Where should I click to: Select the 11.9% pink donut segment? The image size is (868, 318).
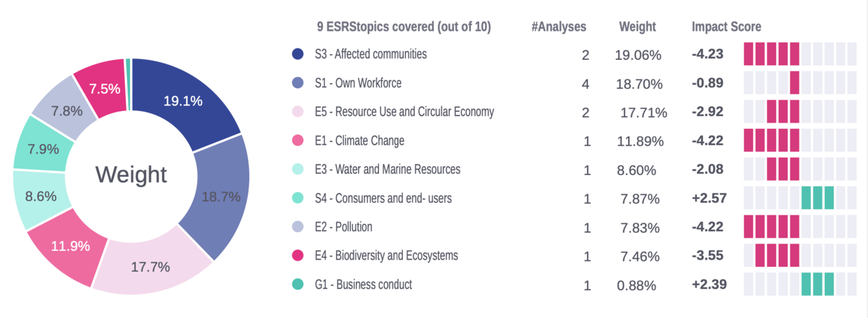pos(71,246)
